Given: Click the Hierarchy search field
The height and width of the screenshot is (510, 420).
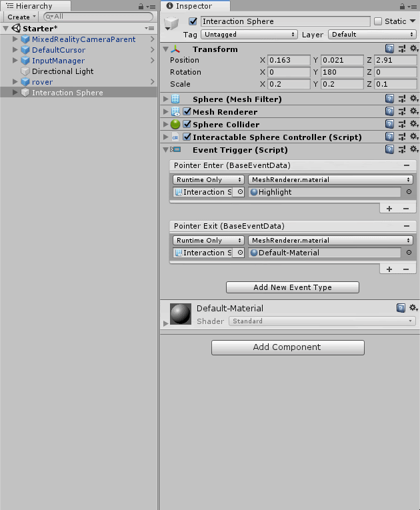Looking at the screenshot, I should [x=98, y=17].
